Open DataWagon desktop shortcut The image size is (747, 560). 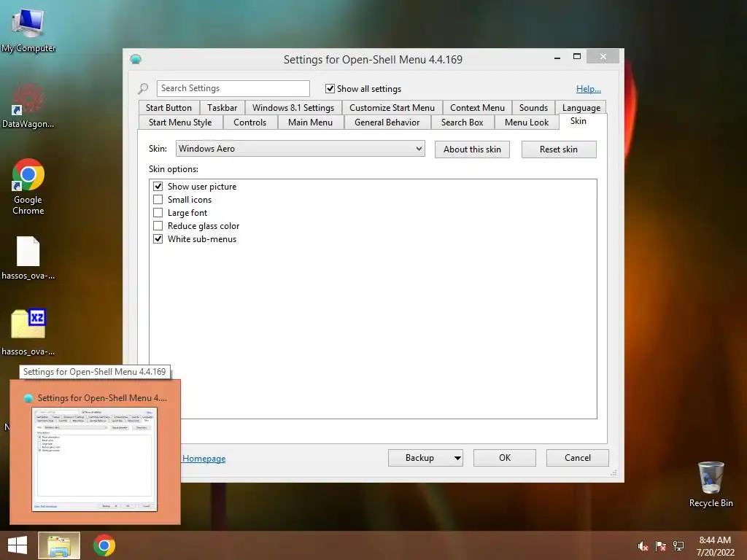tap(28, 106)
